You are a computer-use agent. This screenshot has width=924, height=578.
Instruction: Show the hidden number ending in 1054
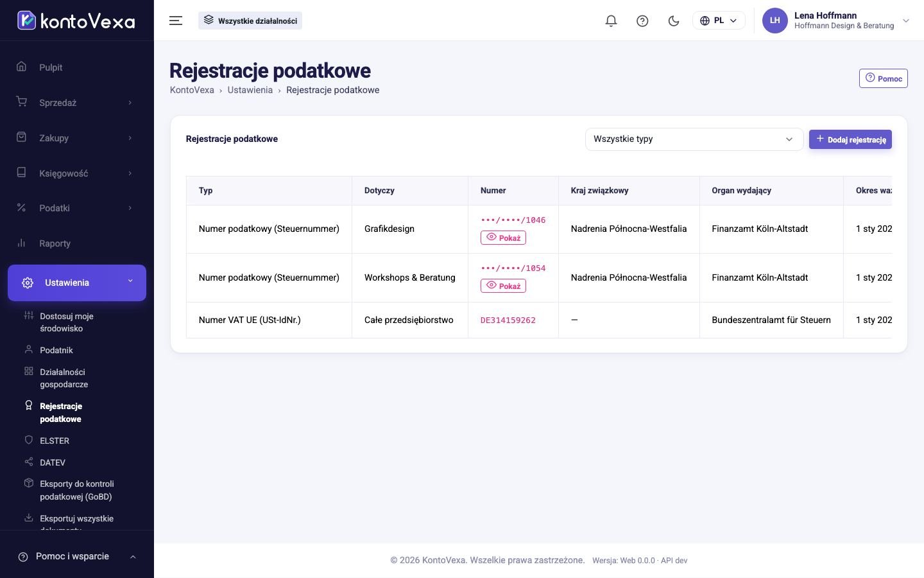point(503,286)
